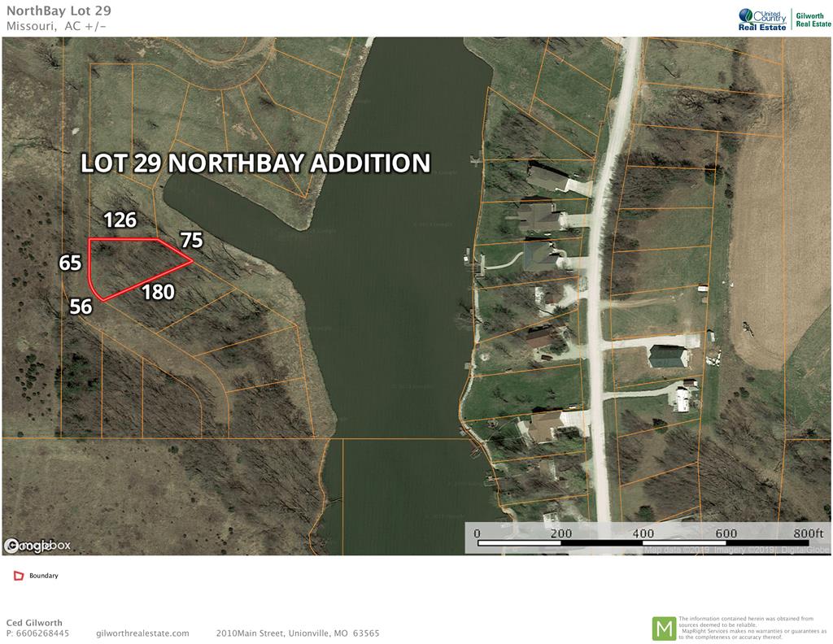Click the Gilworth Real Estate logo
Image resolution: width=833 pixels, height=644 pixels.
[x=813, y=20]
